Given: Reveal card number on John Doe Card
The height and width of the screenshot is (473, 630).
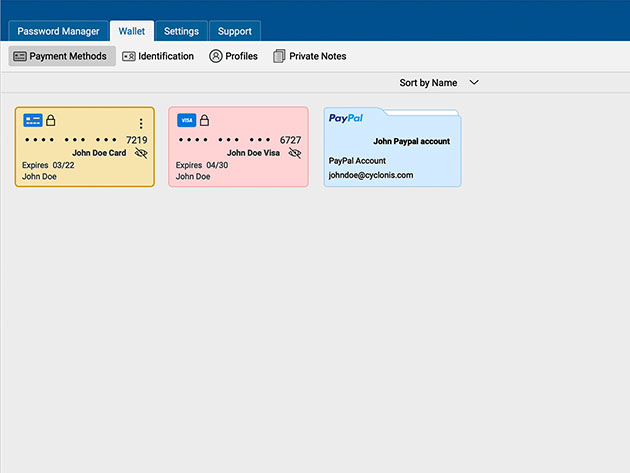Looking at the screenshot, I should [140, 153].
